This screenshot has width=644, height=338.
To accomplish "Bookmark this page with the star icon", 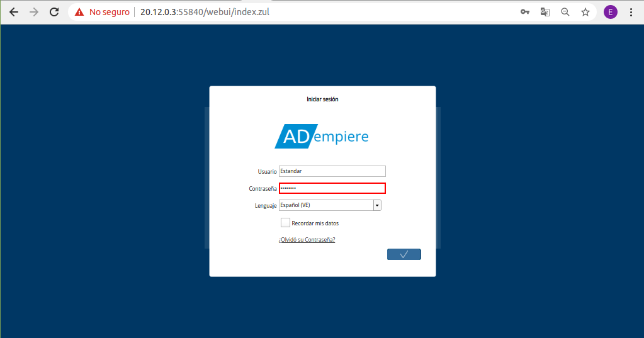I will click(x=585, y=12).
